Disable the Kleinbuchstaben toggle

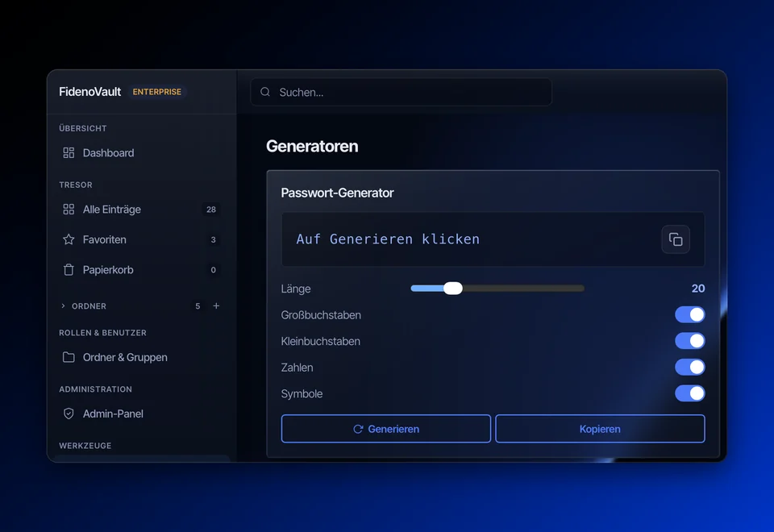[689, 341]
